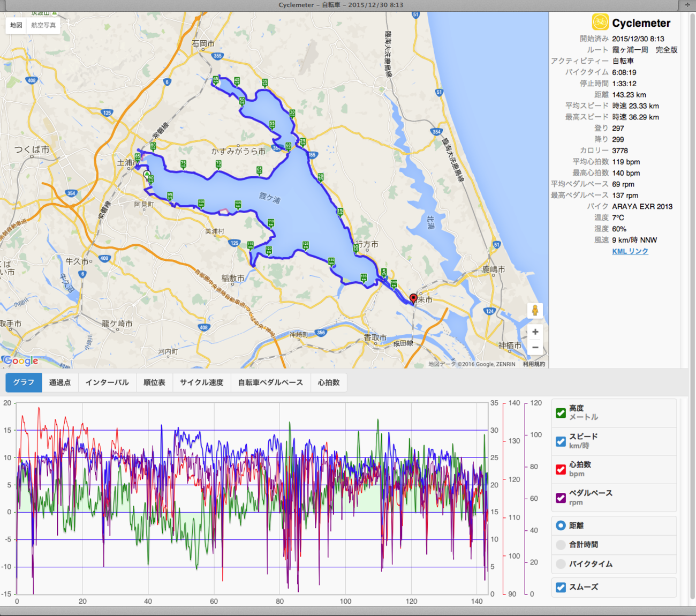The image size is (696, 616).
Task: Disable the スムーズ smoothing checkbox
Action: pyautogui.click(x=561, y=587)
